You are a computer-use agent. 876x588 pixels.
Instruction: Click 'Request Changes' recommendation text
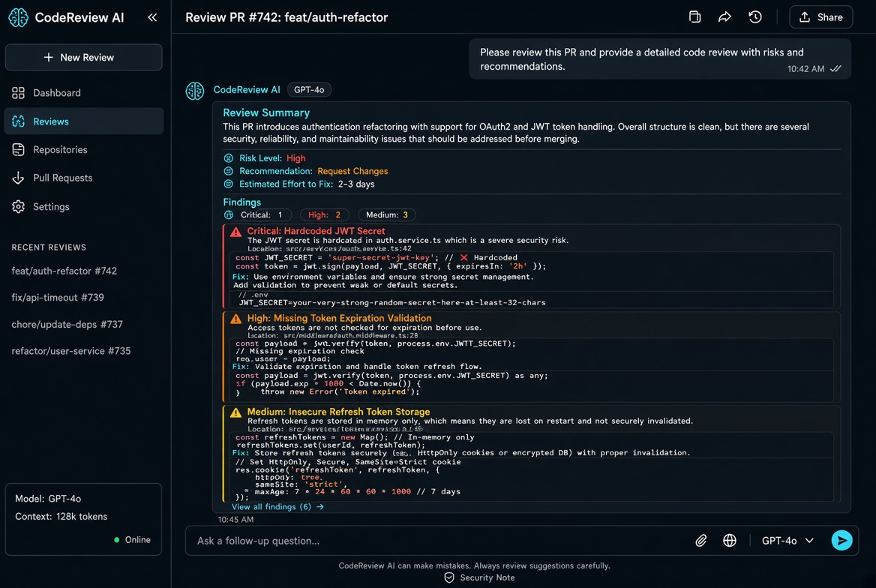pyautogui.click(x=352, y=171)
